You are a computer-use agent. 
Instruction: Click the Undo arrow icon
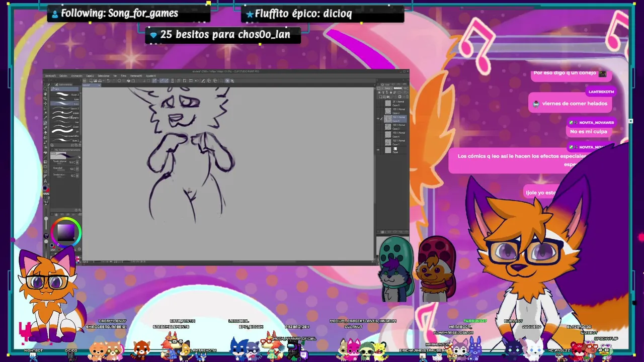[x=109, y=80]
